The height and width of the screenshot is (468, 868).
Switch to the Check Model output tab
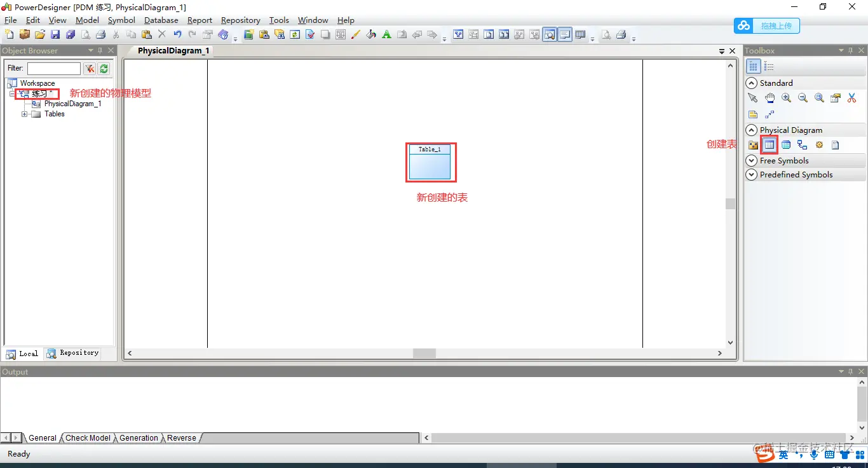(88, 438)
